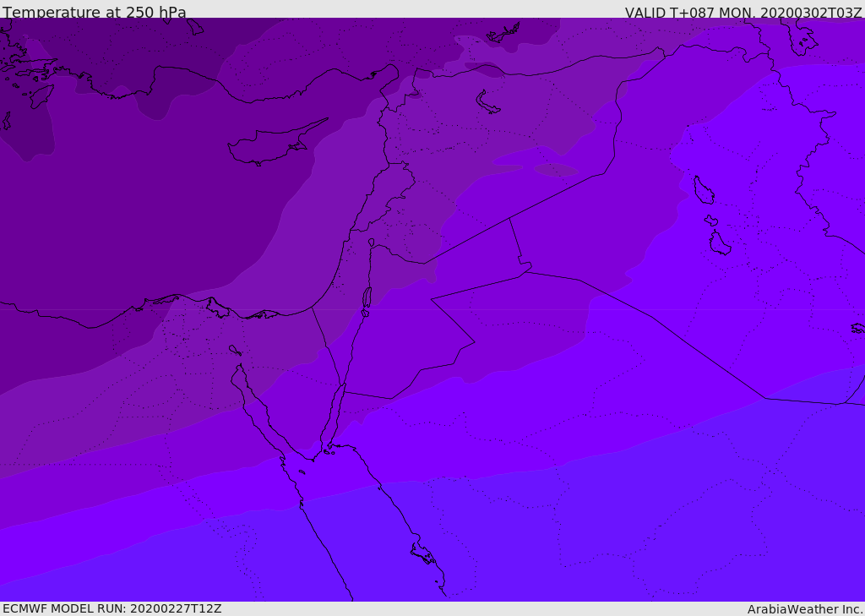Click the "Temperature at 250 hPa" title

pyautogui.click(x=95, y=12)
